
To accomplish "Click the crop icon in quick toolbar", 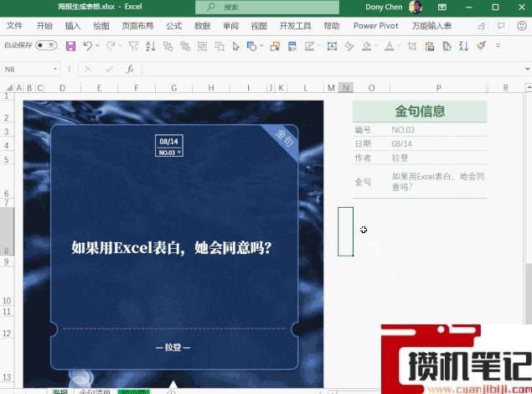I will [x=412, y=46].
